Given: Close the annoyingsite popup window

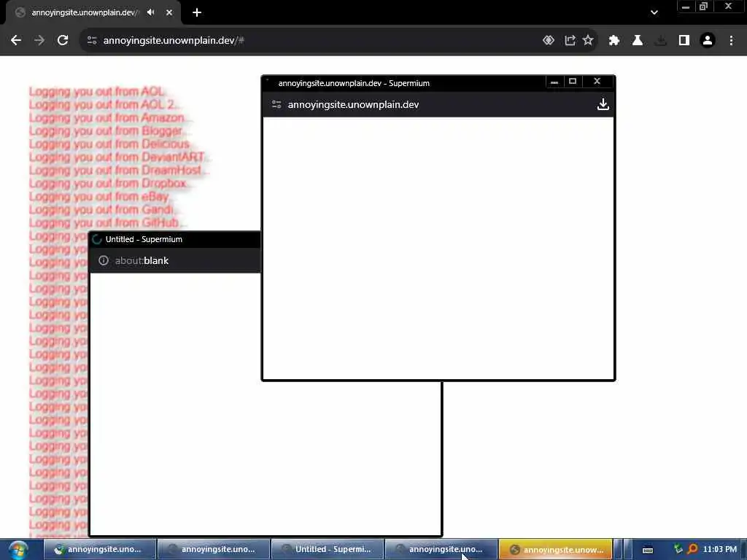Looking at the screenshot, I should pos(597,82).
